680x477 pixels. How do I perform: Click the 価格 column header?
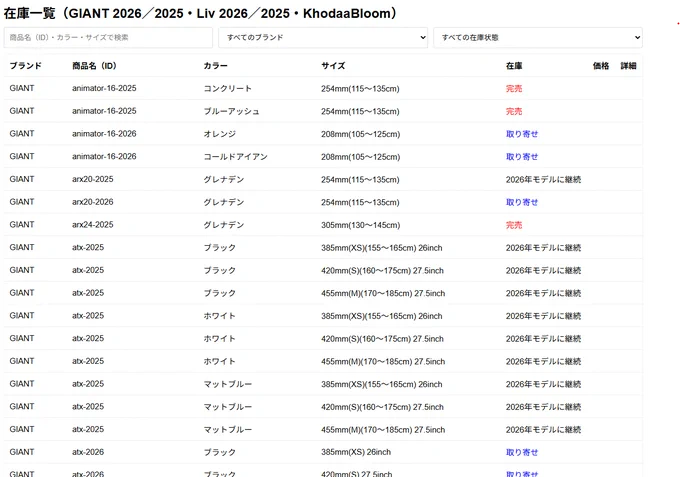[x=601, y=66]
